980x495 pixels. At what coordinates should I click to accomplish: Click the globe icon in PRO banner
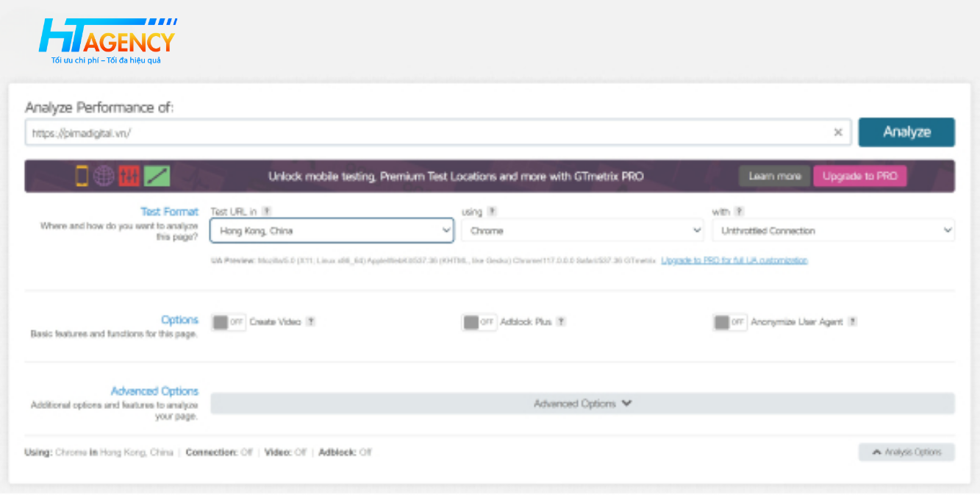(104, 177)
